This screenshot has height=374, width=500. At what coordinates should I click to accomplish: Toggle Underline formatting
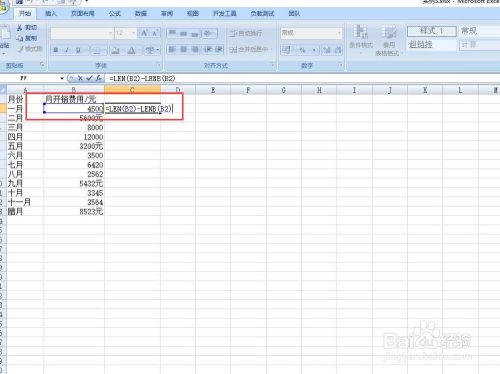click(78, 50)
